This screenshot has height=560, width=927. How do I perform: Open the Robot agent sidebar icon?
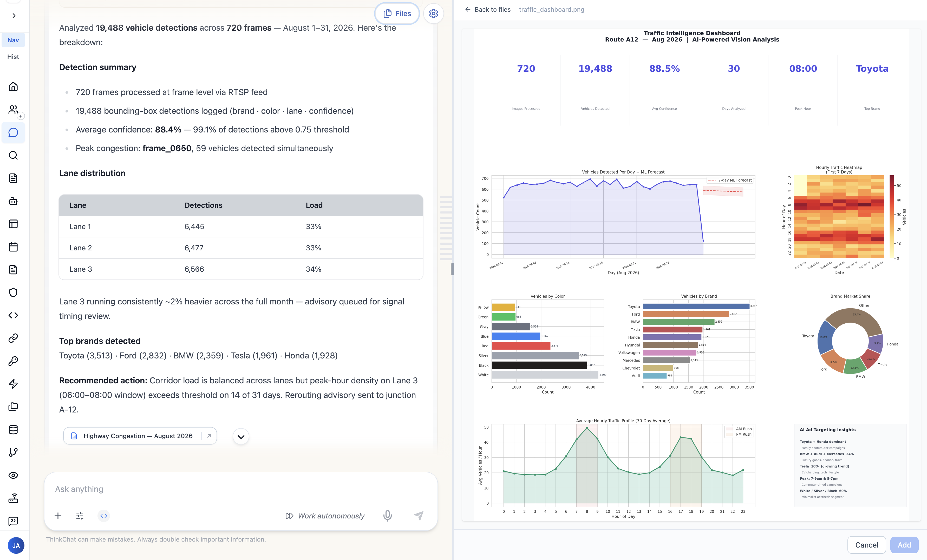(x=13, y=201)
